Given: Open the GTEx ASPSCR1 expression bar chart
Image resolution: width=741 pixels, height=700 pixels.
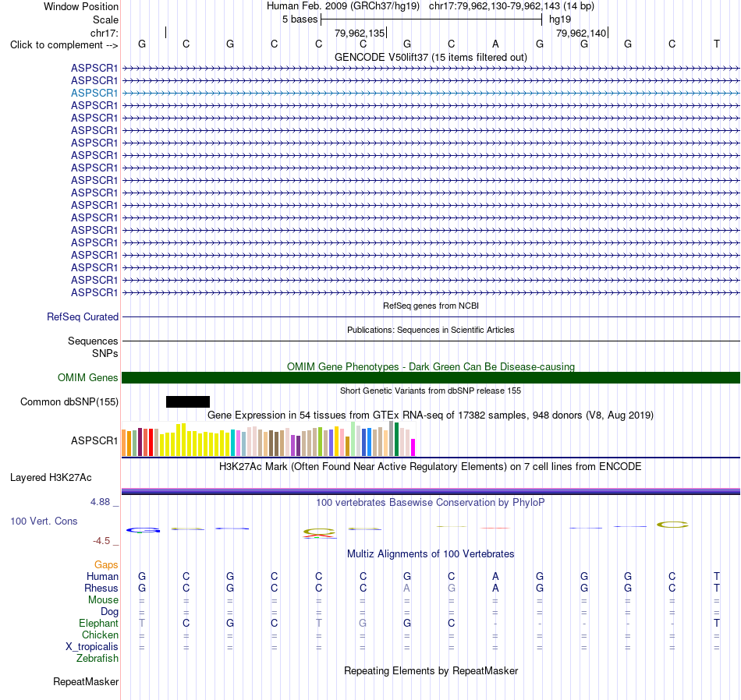Looking at the screenshot, I should pos(268,439).
